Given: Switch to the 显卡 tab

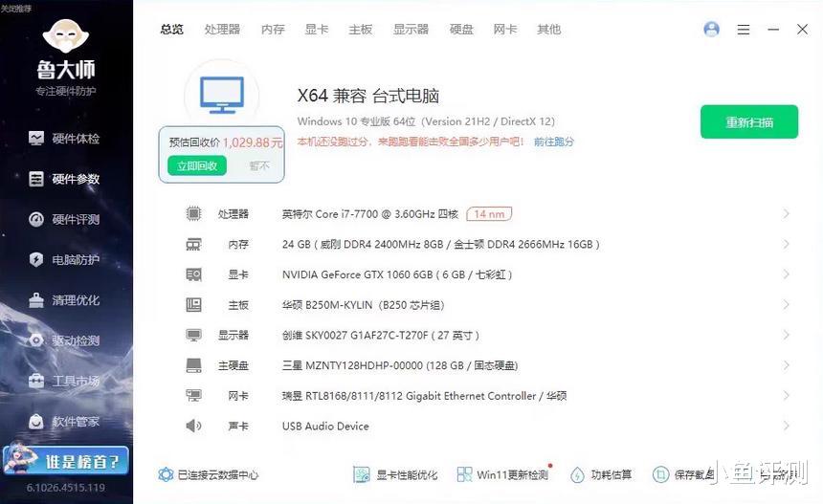Looking at the screenshot, I should pos(317,30).
